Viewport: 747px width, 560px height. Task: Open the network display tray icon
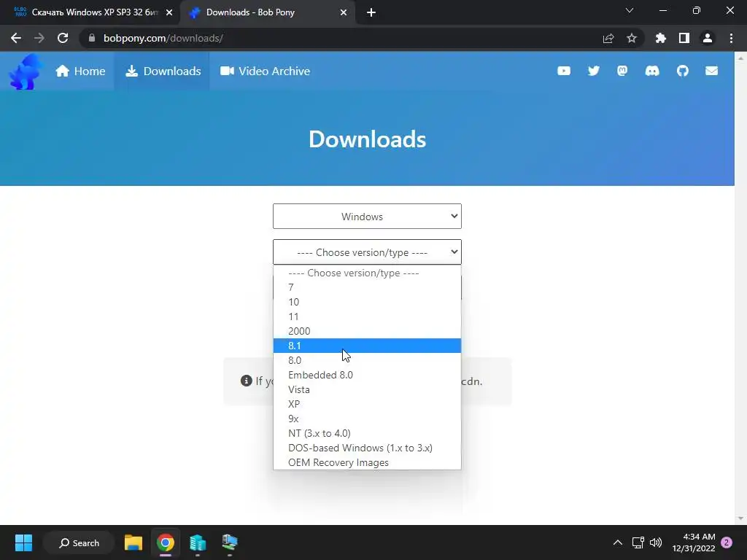coord(638,542)
